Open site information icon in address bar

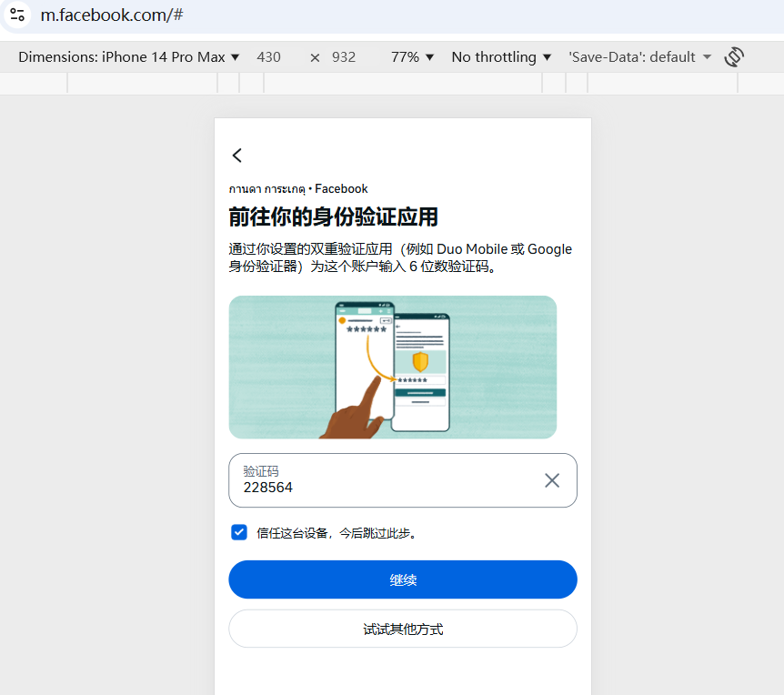coord(17,15)
